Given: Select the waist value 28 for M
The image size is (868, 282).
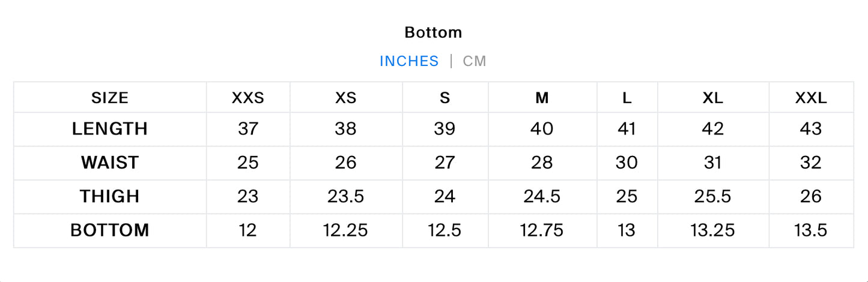Looking at the screenshot, I should pyautogui.click(x=542, y=163).
